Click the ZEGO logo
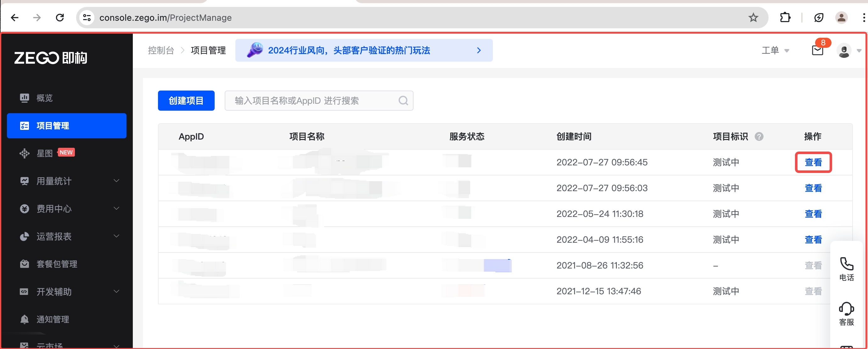 tap(51, 58)
